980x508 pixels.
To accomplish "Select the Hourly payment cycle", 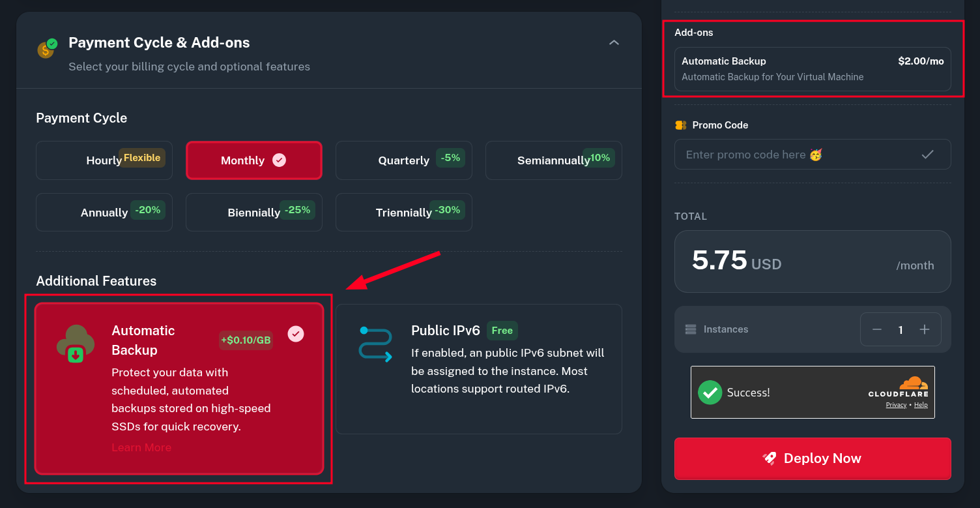I will [104, 160].
